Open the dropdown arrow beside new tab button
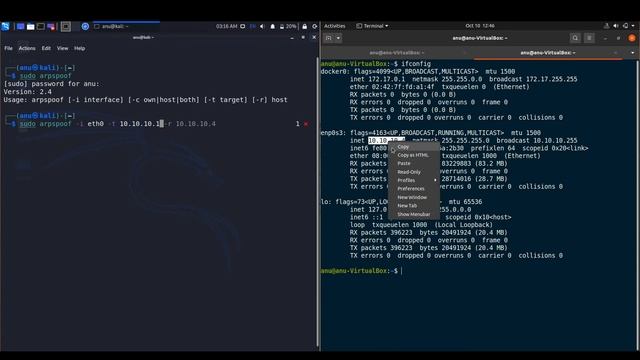The image size is (640, 360). pyautogui.click(x=338, y=38)
